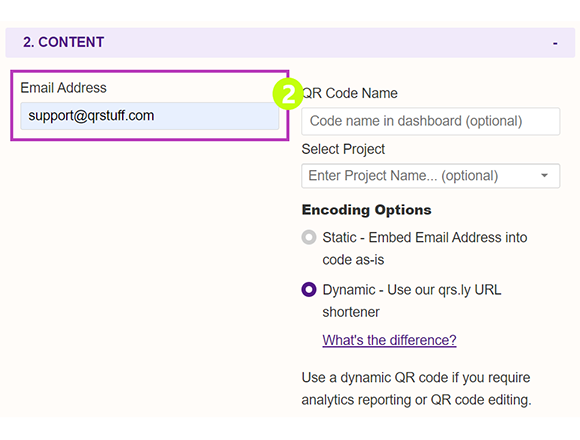The height and width of the screenshot is (440, 580).
Task: Click the green step 2 badge
Action: pos(288,94)
